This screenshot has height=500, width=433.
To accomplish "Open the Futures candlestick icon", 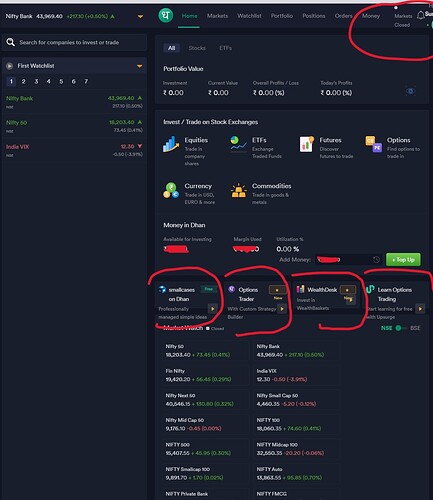I will pos(306,144).
